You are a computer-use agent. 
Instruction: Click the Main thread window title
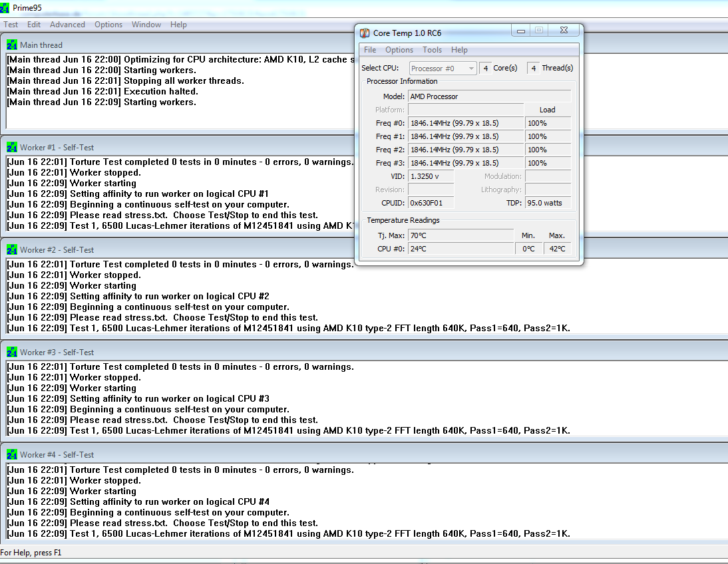41,45
